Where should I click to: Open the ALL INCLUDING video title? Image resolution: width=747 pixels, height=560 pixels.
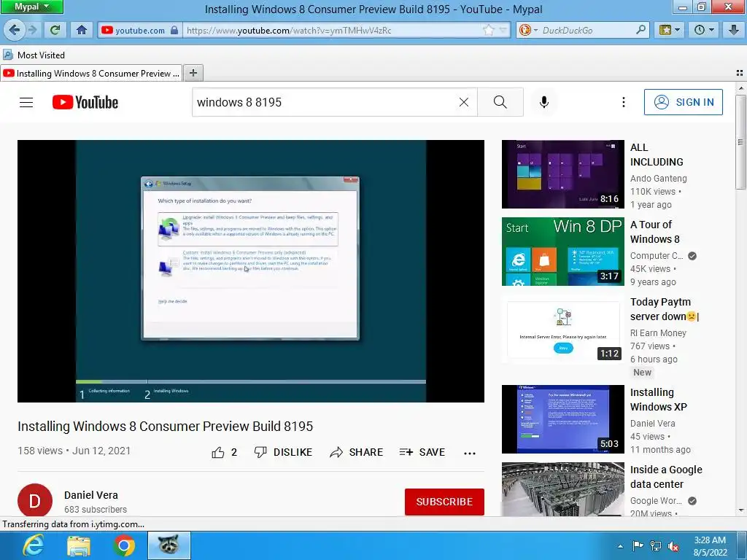click(x=657, y=155)
